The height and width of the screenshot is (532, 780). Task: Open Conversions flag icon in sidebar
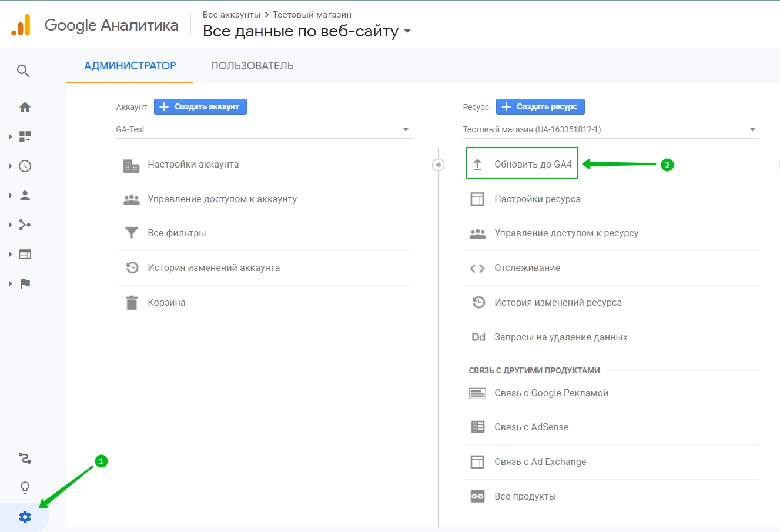25,283
